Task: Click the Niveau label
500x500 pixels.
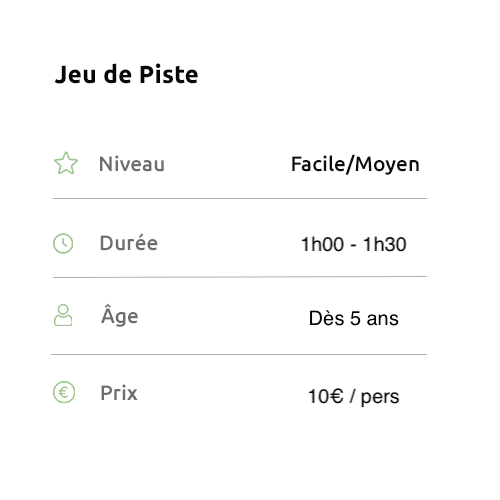Action: [x=132, y=164]
